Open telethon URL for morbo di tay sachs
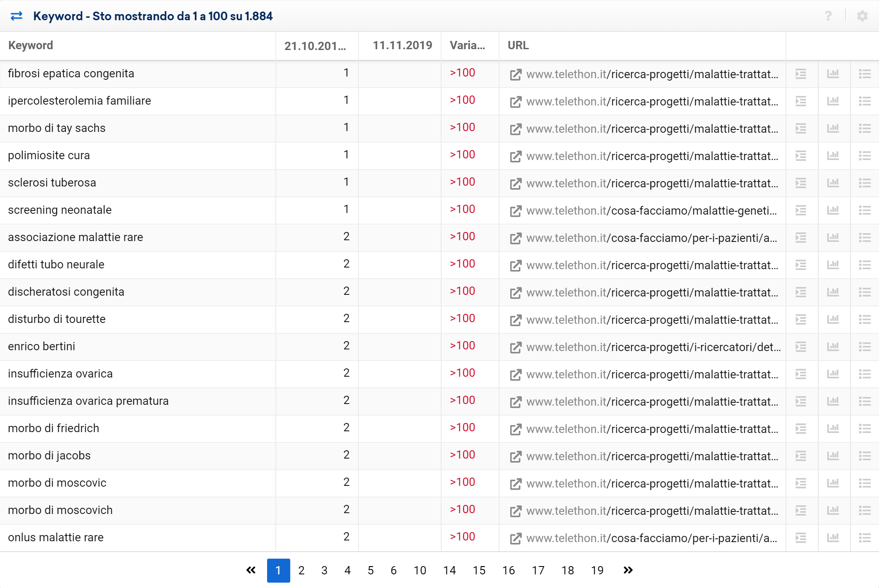Screen dimensions: 879x588 click(652, 129)
